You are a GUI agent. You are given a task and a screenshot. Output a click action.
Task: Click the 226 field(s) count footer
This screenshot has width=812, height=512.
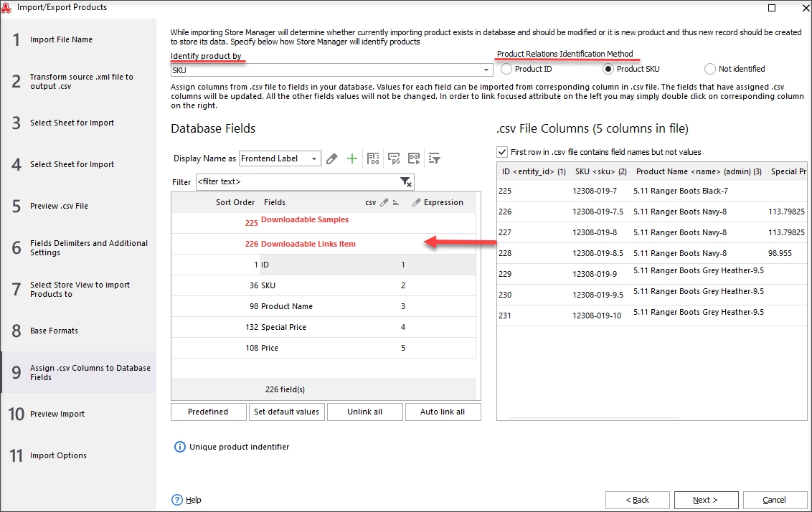click(285, 389)
